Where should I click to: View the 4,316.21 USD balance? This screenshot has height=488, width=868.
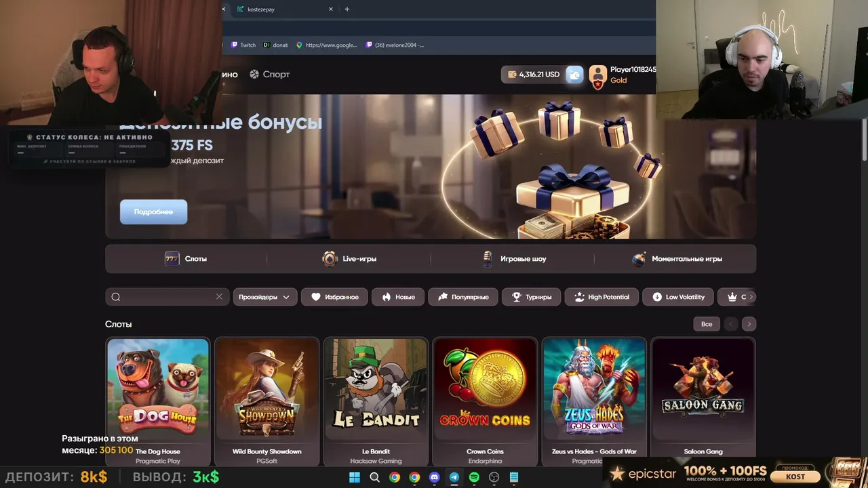click(x=534, y=75)
